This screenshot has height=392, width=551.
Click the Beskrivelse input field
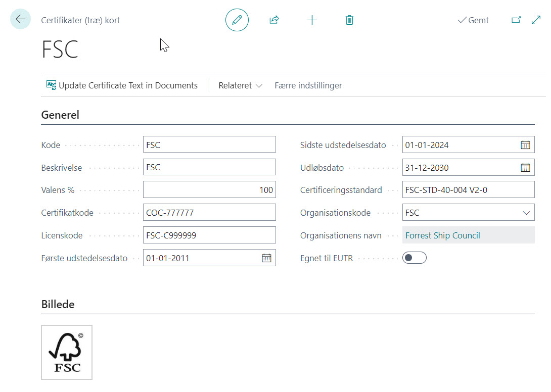pos(209,167)
